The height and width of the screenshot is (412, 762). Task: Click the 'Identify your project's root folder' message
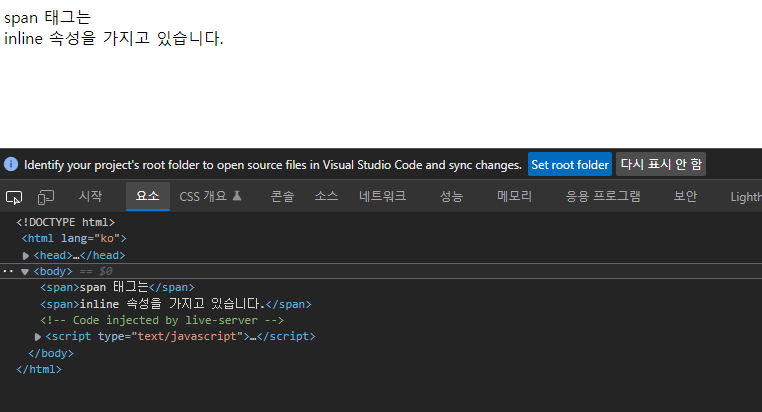273,165
